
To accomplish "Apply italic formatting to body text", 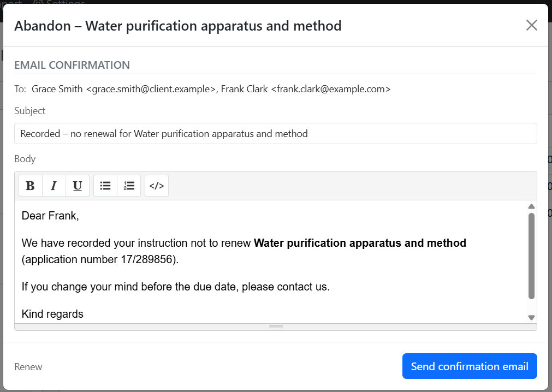I will click(54, 186).
